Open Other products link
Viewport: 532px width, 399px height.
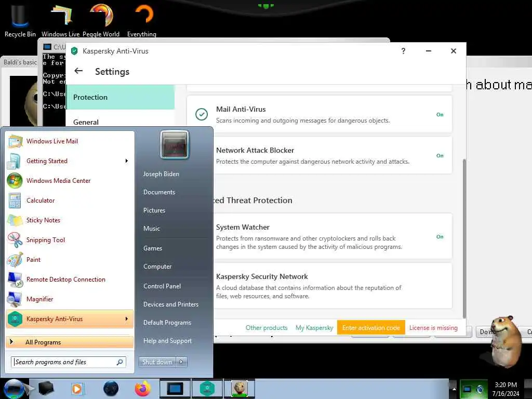click(267, 328)
